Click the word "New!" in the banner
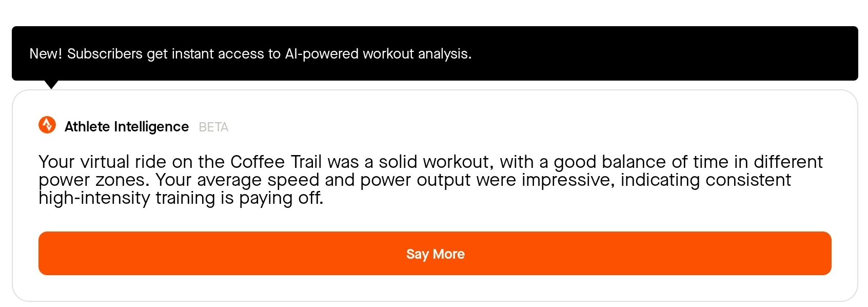Screen dimensions: 868x307 46,54
